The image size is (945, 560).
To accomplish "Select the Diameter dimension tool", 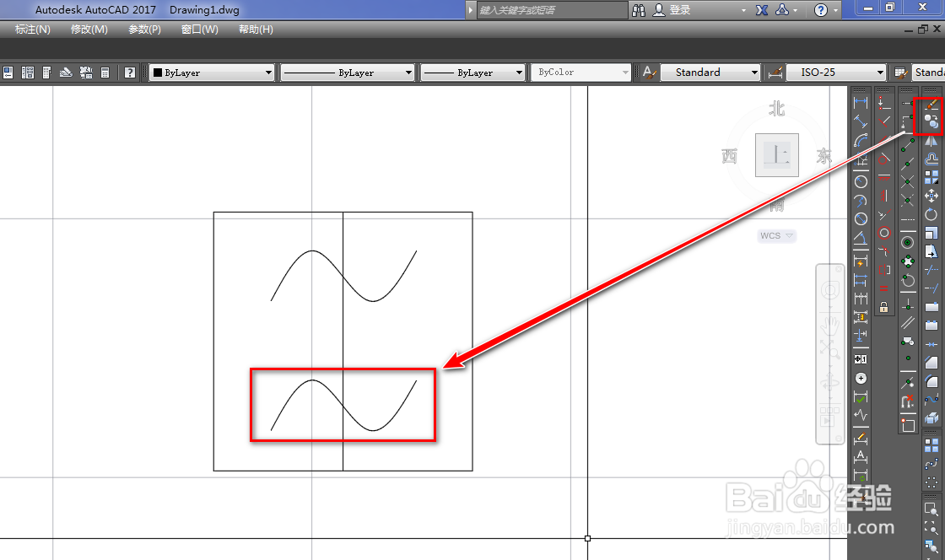I will tap(861, 219).
